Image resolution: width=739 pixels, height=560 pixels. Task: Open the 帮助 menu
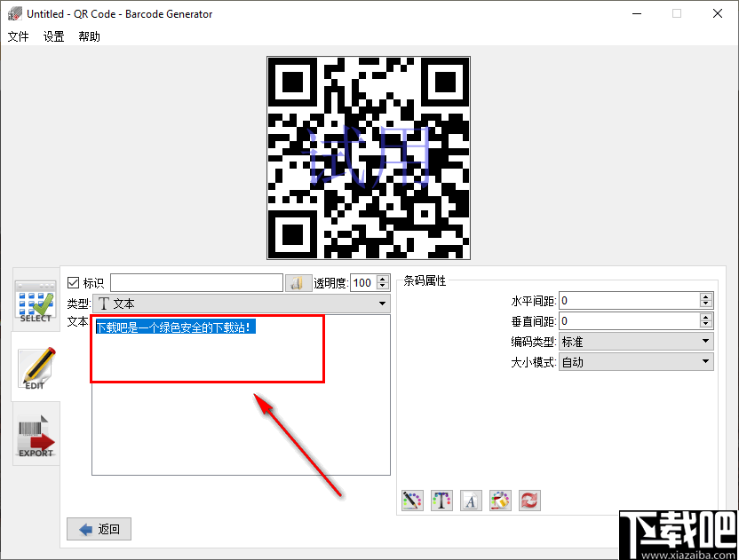point(88,37)
